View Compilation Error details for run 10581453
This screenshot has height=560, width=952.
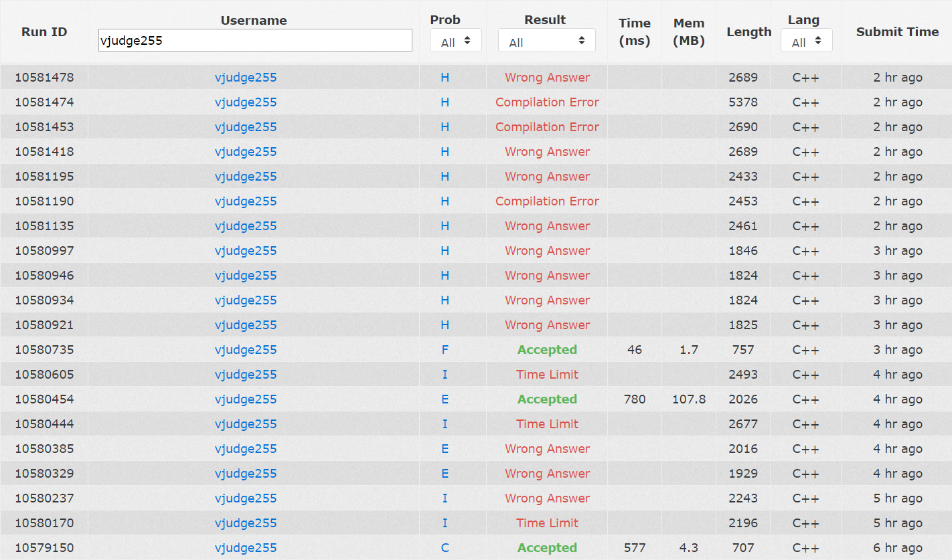tap(547, 127)
